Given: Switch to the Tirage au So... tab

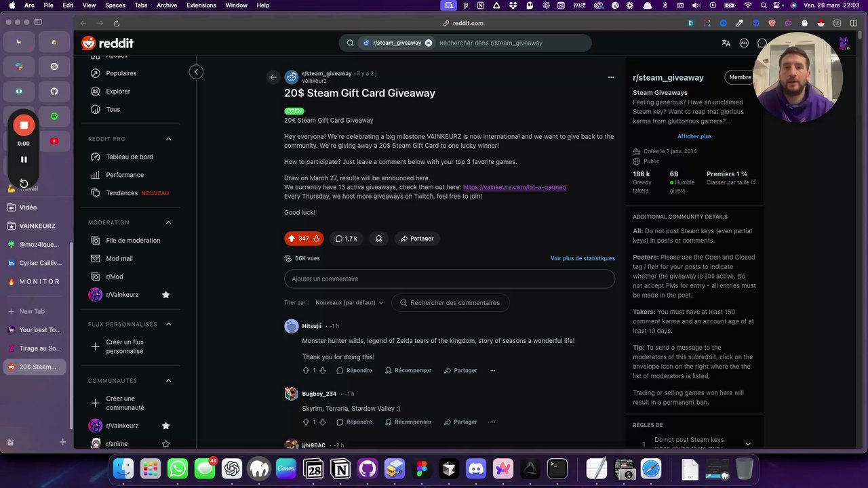Looking at the screenshot, I should click(x=36, y=348).
